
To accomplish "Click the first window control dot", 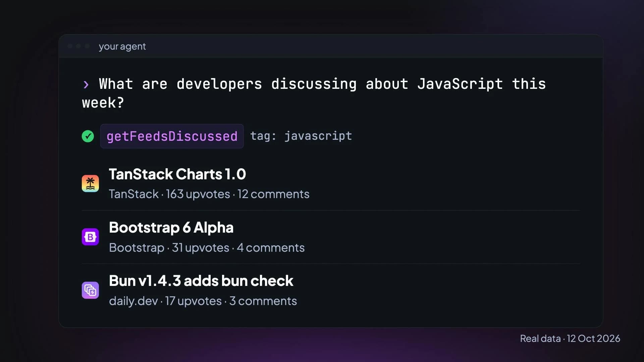I will tap(70, 46).
